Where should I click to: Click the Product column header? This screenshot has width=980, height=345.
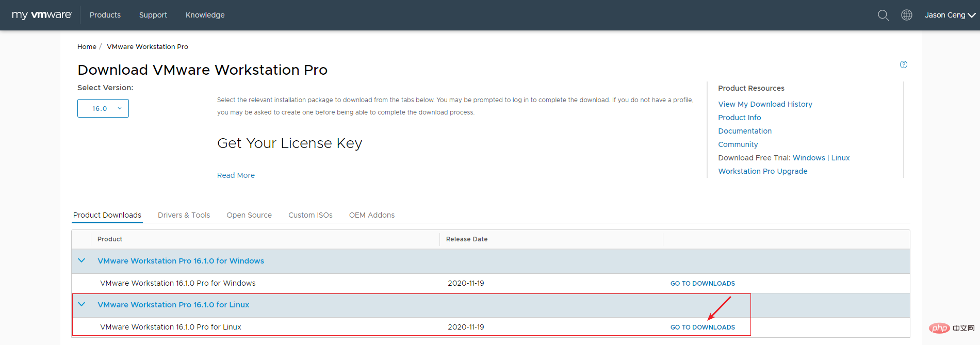(x=110, y=239)
